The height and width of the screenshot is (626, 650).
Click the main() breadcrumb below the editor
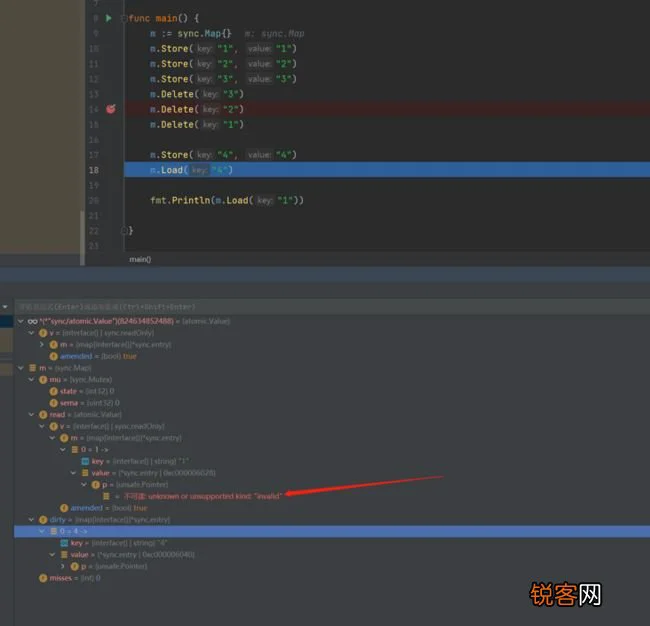(x=140, y=260)
